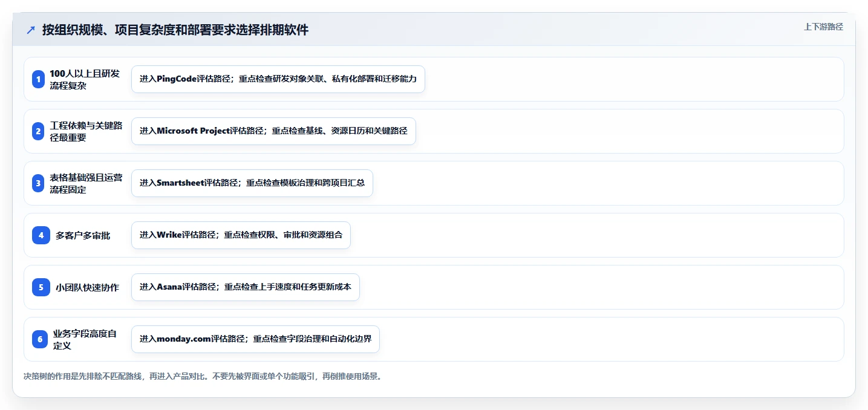Open the Wrike evaluation path box
Viewport: 868px width, 410px height.
click(x=241, y=235)
